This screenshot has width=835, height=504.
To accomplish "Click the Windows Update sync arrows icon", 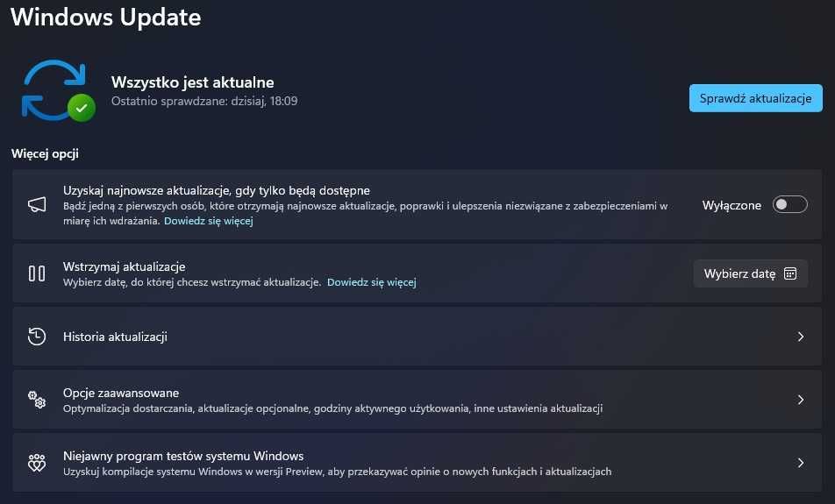I will pos(54,89).
